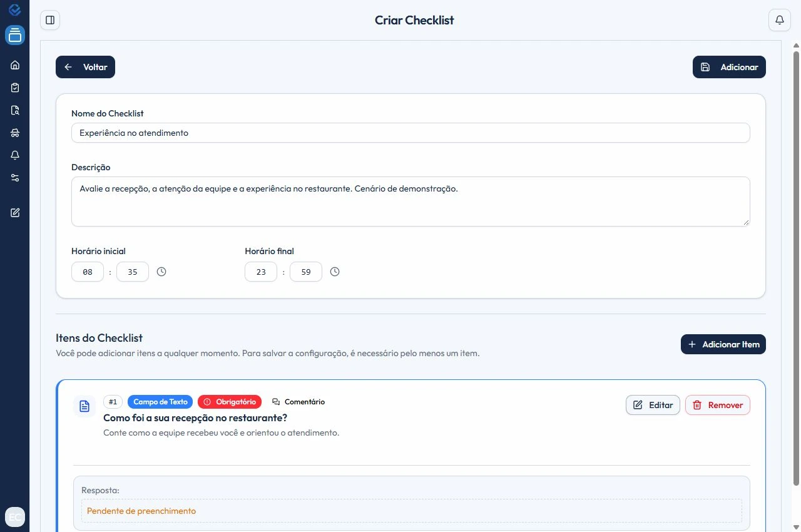Screen dimensions: 801x532
Task: Select the start minute field showing 35
Action: (x=133, y=272)
